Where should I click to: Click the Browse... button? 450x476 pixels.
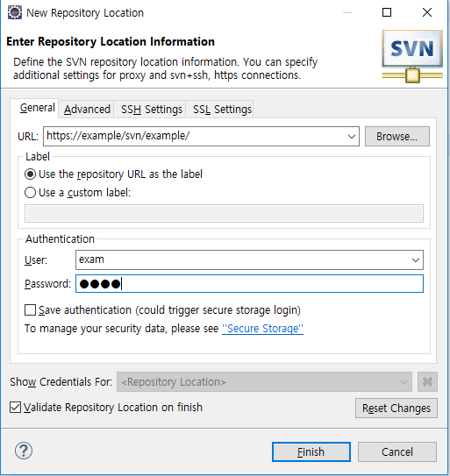tap(397, 137)
